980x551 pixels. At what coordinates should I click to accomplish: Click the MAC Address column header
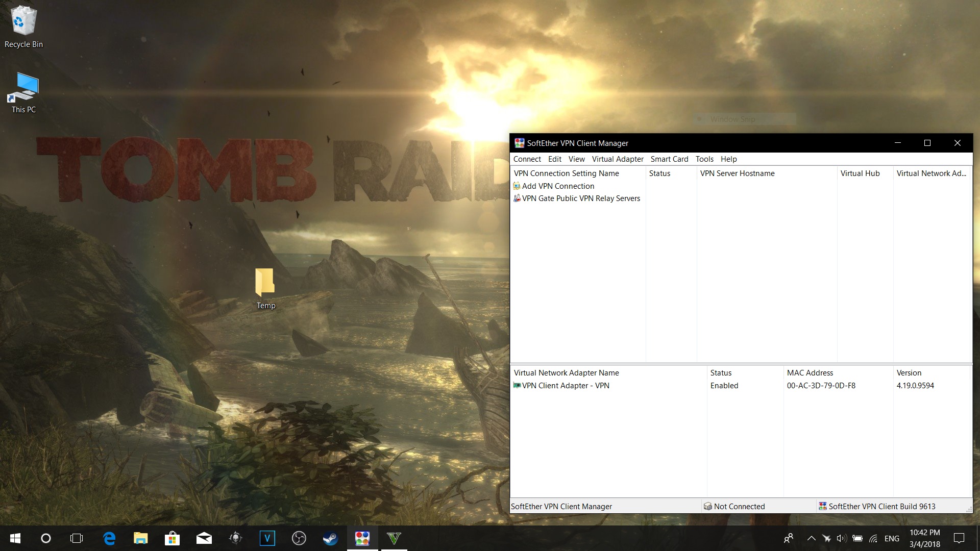coord(810,373)
